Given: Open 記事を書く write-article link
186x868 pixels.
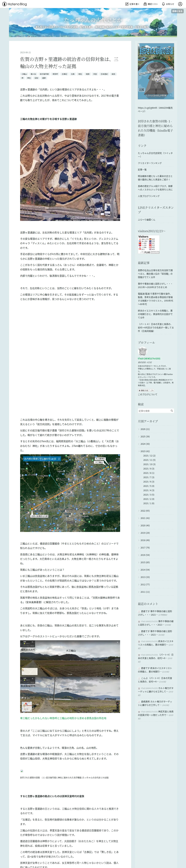Looking at the screenshot, I should (x=132, y=4).
